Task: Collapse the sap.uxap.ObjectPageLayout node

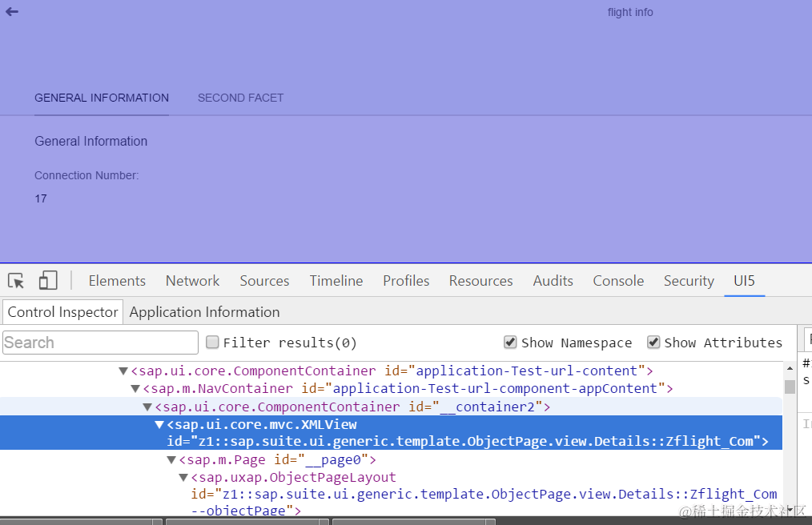Action: click(183, 477)
